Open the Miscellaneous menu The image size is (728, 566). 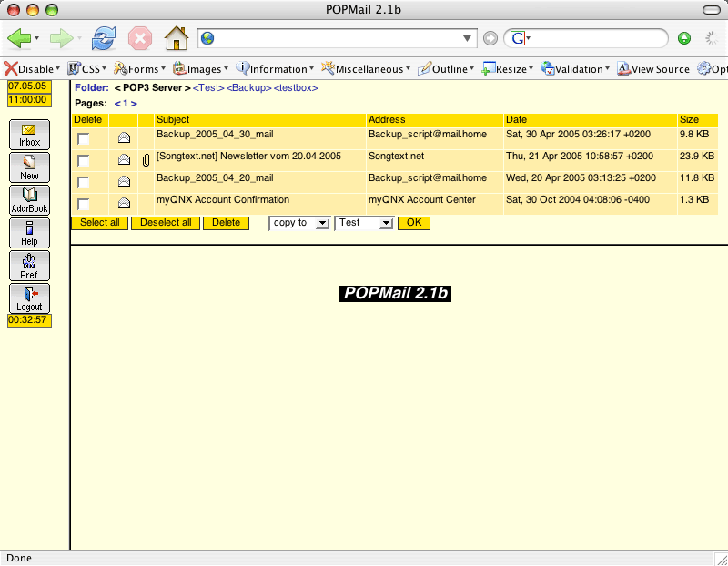pyautogui.click(x=366, y=69)
